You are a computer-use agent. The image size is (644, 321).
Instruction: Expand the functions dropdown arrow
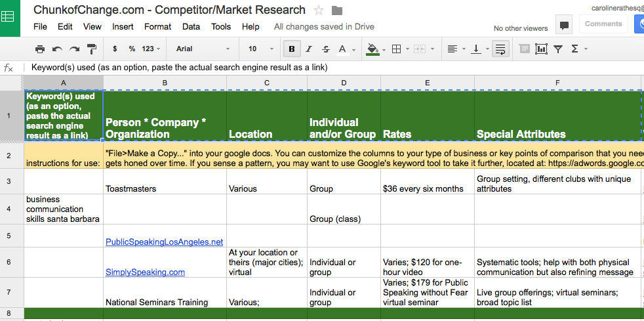point(586,49)
